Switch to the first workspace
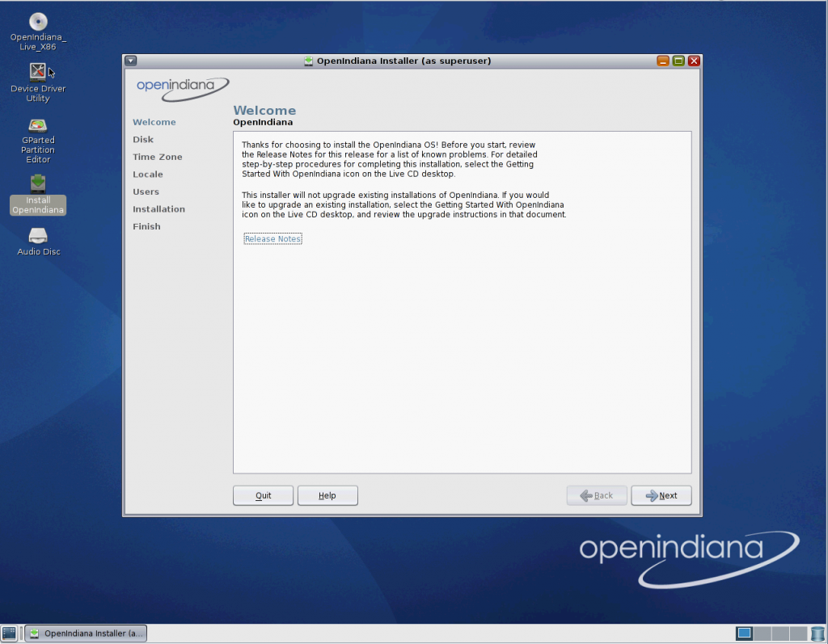The image size is (828, 644). point(744,633)
